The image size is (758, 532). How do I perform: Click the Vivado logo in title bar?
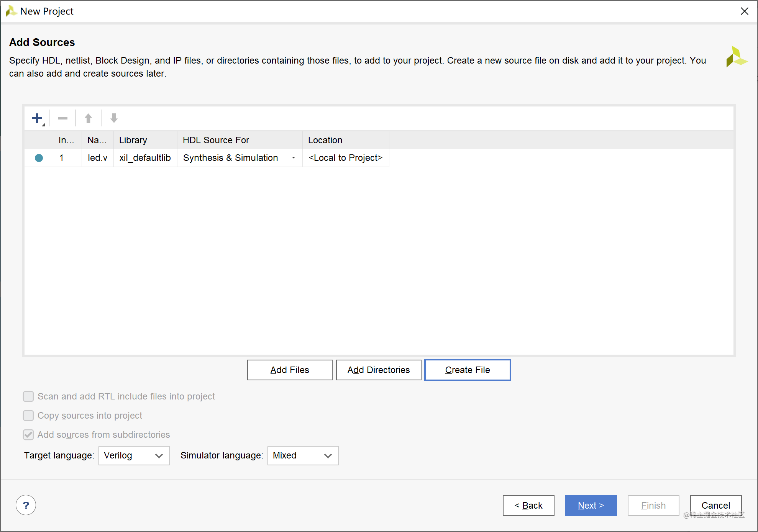pos(10,11)
